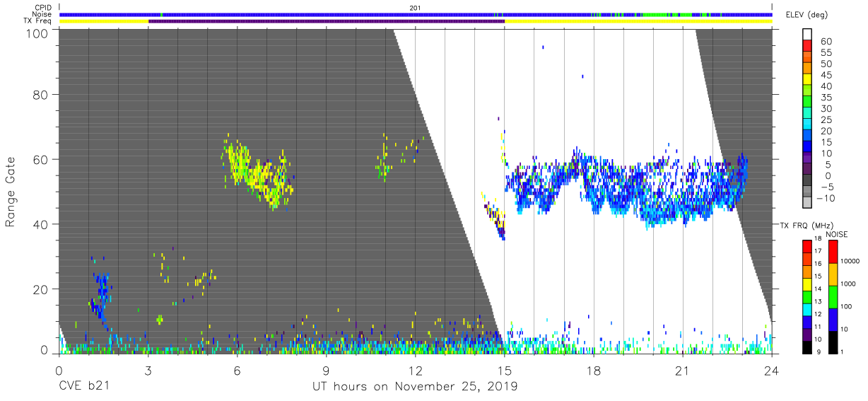Click hour 18 on the time axis
Screen dimensions: 868x401
click(594, 370)
